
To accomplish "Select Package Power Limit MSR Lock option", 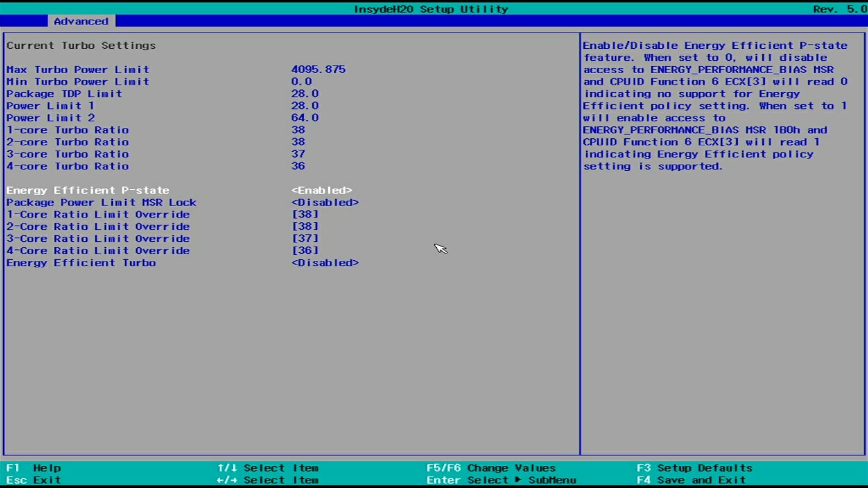I will pos(101,202).
